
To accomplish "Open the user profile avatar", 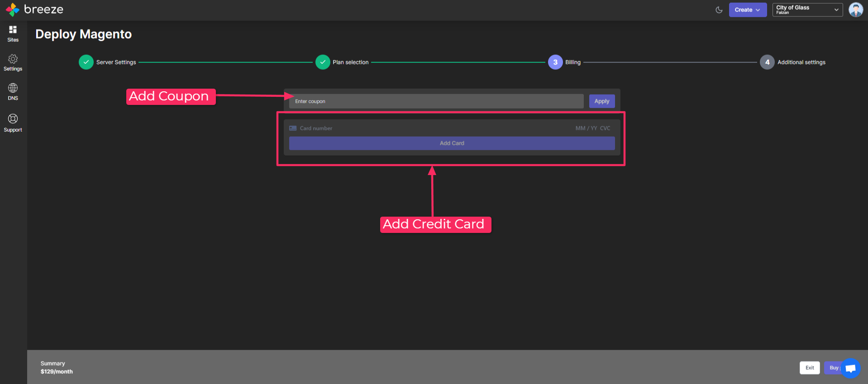I will 856,9.
